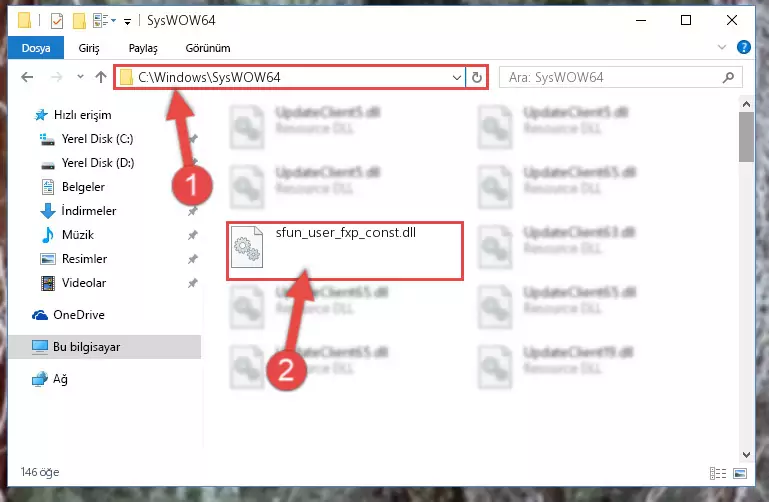Open the Dosya menu tab
Screen dimensions: 769x502
tap(36, 48)
